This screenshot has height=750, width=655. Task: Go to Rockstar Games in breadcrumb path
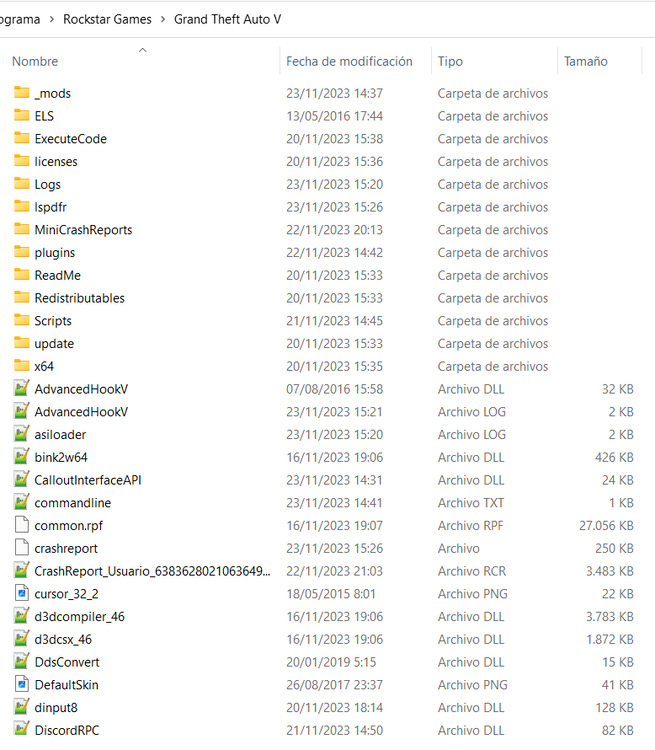[x=107, y=20]
